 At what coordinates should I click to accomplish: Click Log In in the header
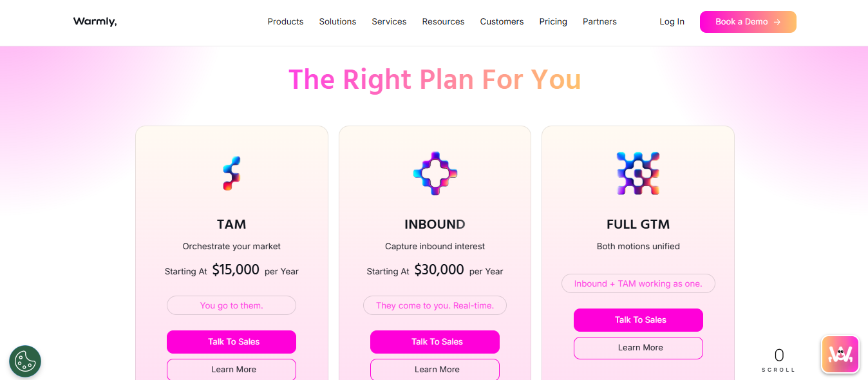[672, 21]
